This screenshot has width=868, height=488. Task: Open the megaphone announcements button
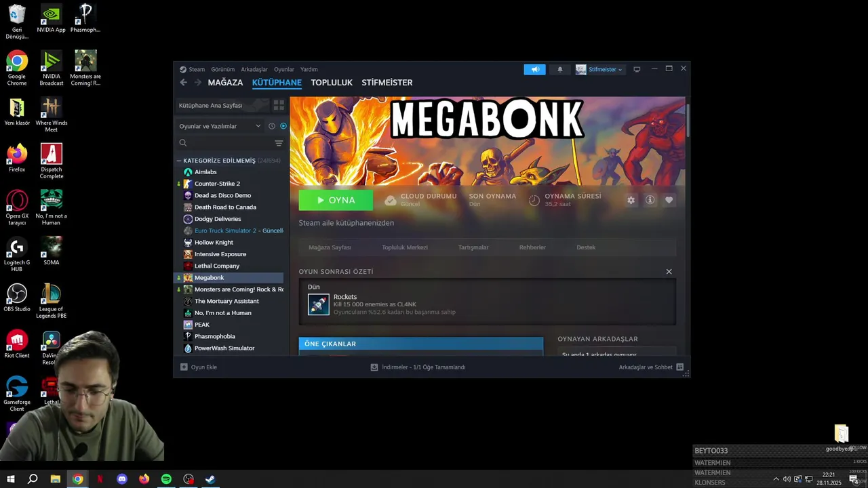[x=534, y=69]
